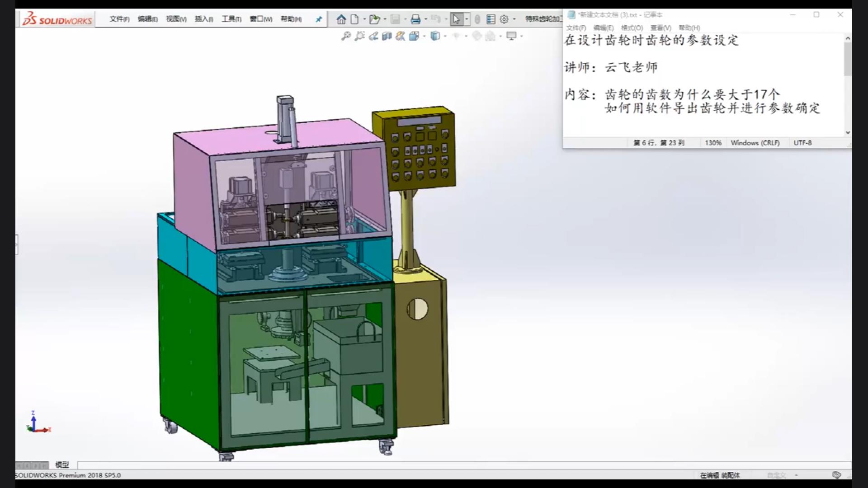Click the SolidWorks logo
The height and width of the screenshot is (488, 868).
point(57,19)
